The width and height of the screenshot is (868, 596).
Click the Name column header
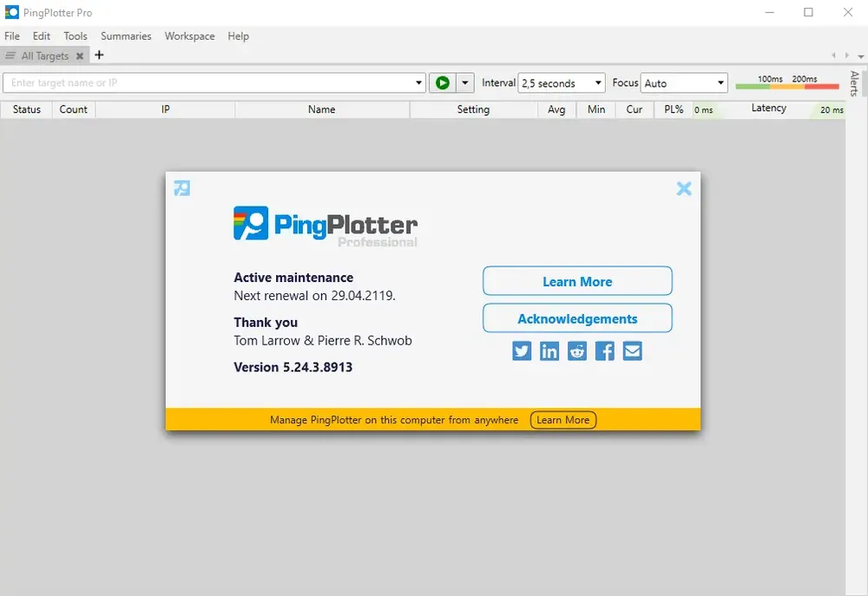point(322,109)
